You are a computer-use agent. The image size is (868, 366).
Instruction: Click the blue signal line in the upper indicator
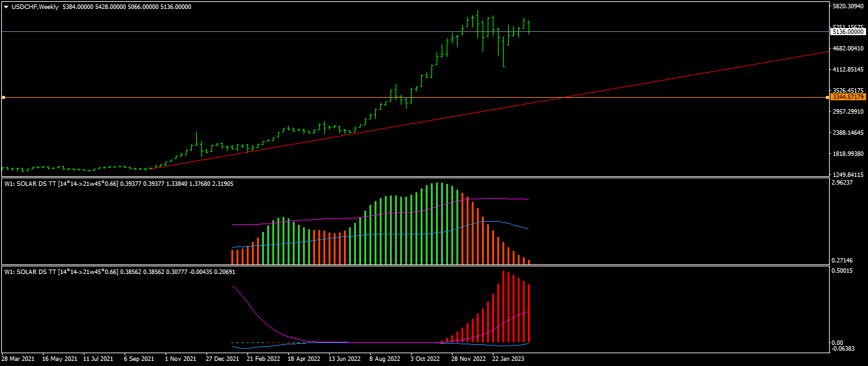tap(384, 234)
